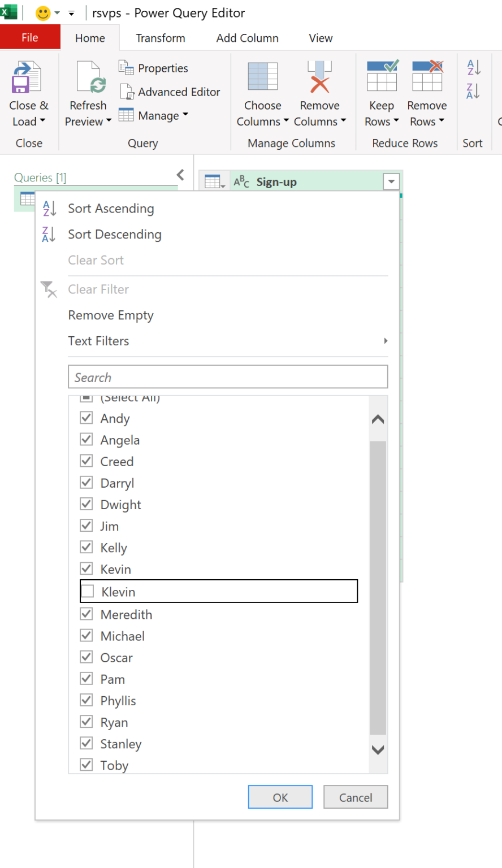Image resolution: width=502 pixels, height=868 pixels.
Task: Click the Remove Columns icon
Action: [319, 77]
